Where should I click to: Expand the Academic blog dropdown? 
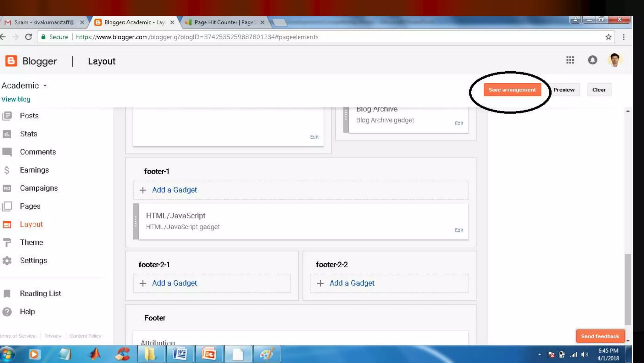tap(45, 86)
